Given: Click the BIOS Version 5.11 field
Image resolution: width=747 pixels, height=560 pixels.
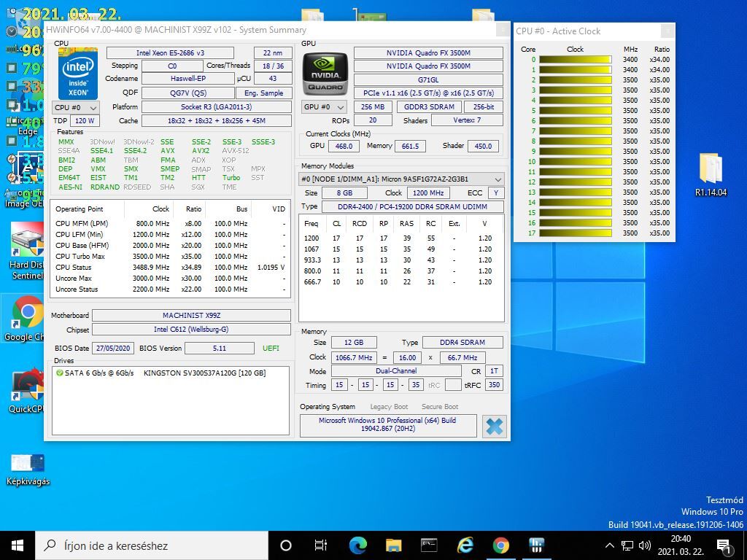Looking at the screenshot, I should [x=220, y=348].
